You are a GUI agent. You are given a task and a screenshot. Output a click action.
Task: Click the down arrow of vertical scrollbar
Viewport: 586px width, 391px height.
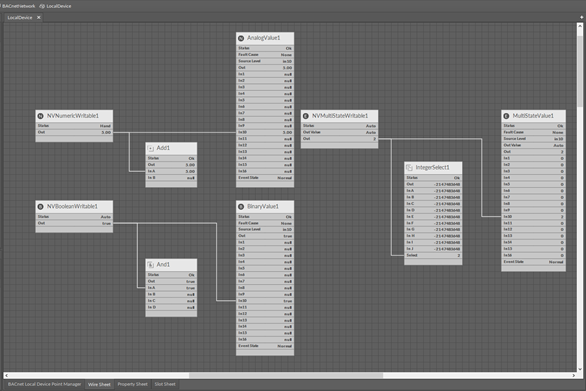click(580, 369)
